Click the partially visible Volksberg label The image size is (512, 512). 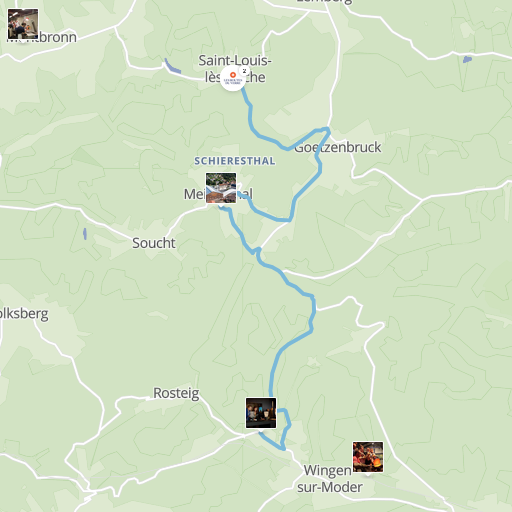pos(24,314)
